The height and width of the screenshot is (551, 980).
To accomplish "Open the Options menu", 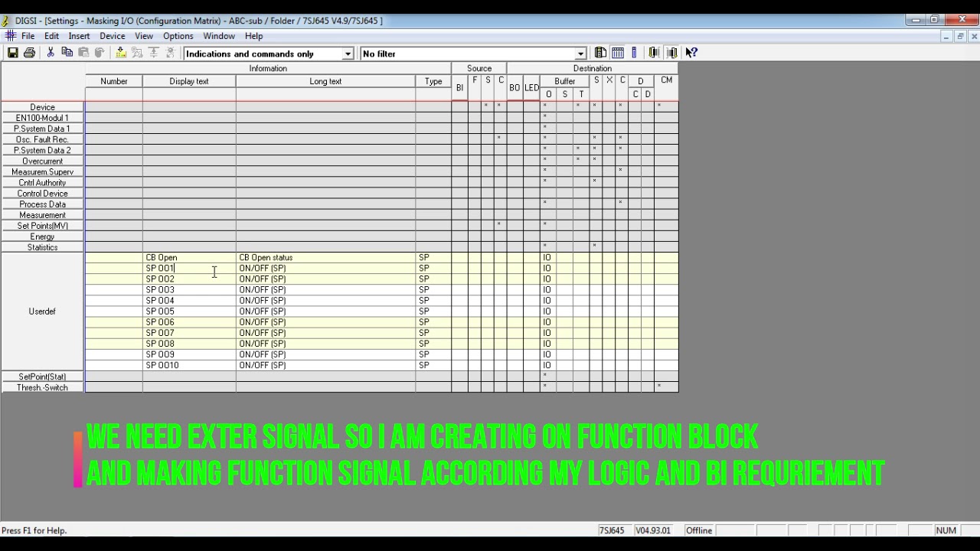I will 178,36.
